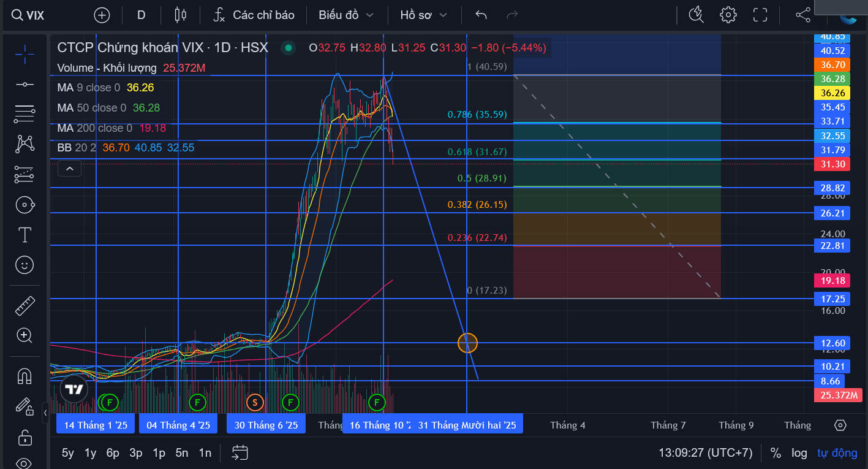Open the go-to-date calendar icon
The height and width of the screenshot is (469, 868).
point(240,453)
